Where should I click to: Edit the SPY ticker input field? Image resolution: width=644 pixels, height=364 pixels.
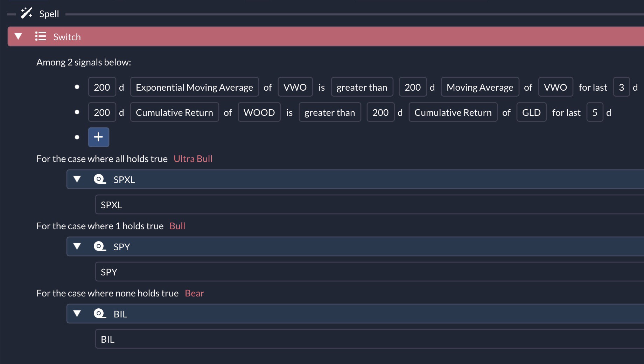coord(370,272)
